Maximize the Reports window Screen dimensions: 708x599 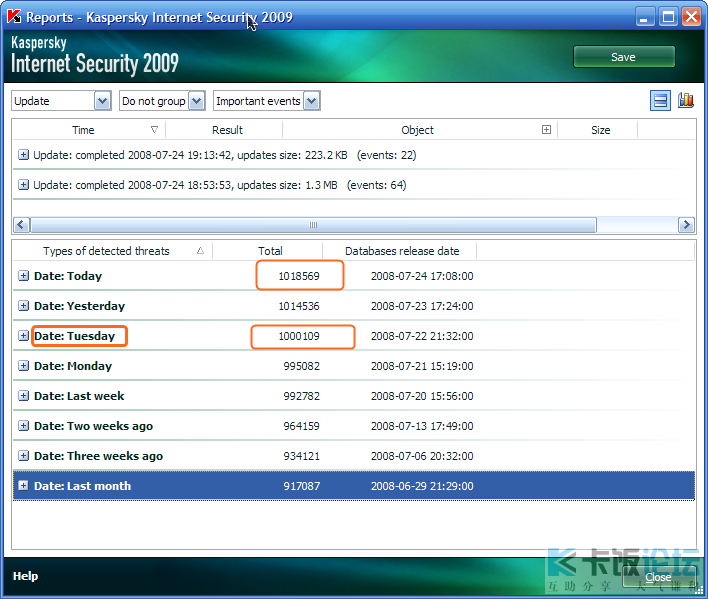(668, 17)
